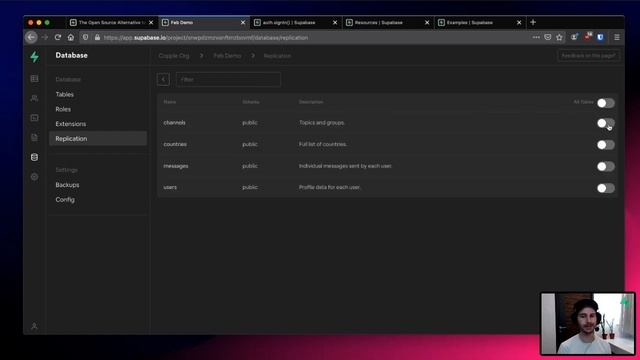Open Extensions in the Database menu
This screenshot has height=360, width=640.
point(71,124)
